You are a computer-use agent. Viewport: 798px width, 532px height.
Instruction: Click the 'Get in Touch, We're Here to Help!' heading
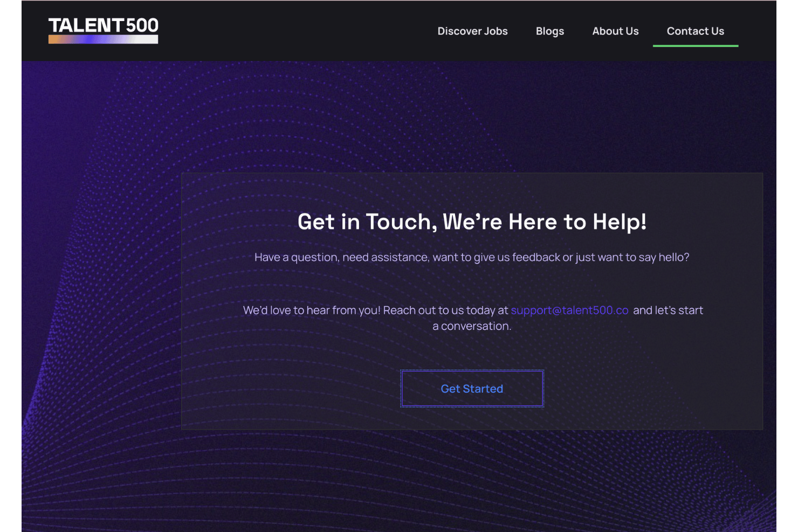(472, 222)
